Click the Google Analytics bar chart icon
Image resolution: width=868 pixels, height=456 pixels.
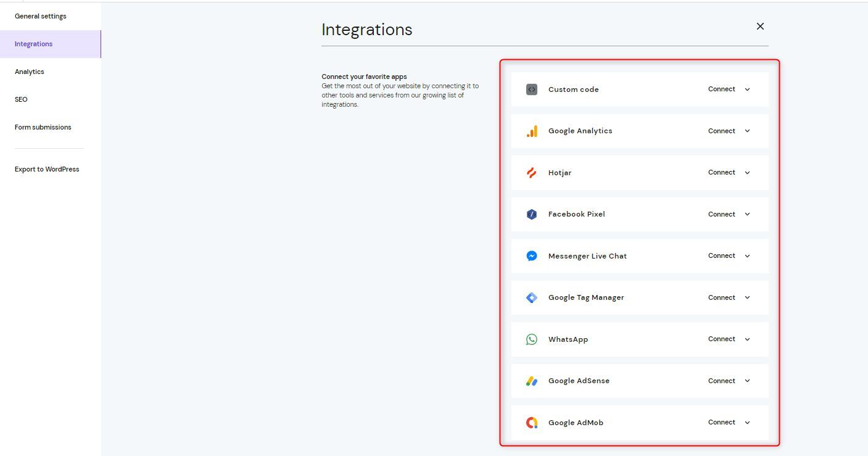click(532, 131)
